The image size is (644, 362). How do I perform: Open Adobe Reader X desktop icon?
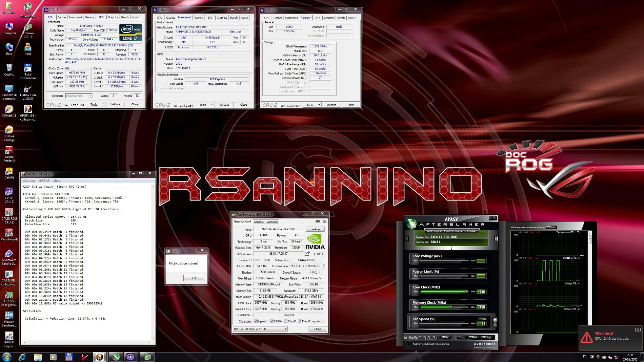(x=9, y=154)
